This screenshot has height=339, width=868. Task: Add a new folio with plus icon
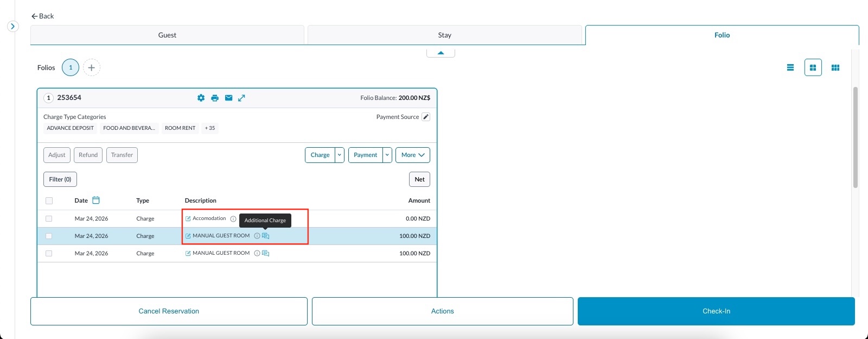tap(92, 68)
